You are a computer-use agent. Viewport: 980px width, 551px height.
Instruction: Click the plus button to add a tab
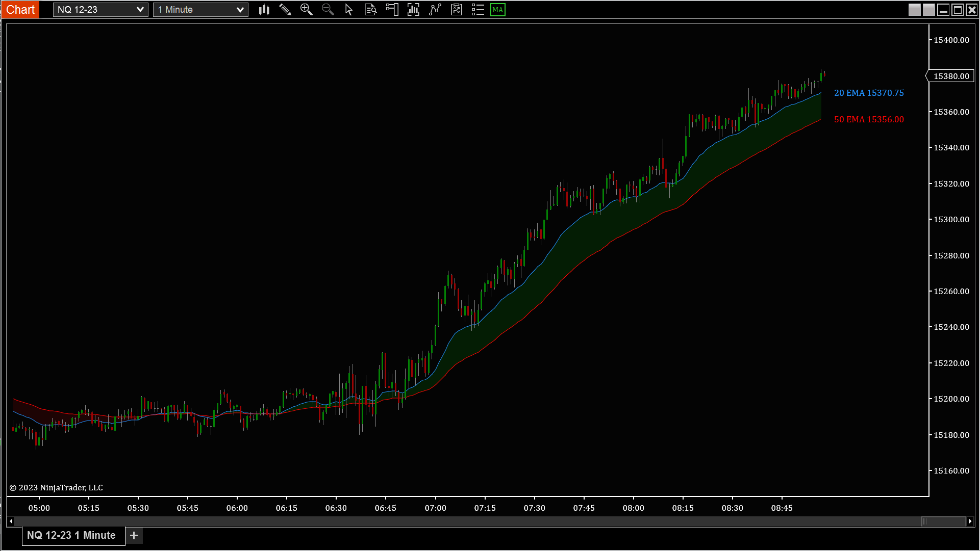[134, 535]
